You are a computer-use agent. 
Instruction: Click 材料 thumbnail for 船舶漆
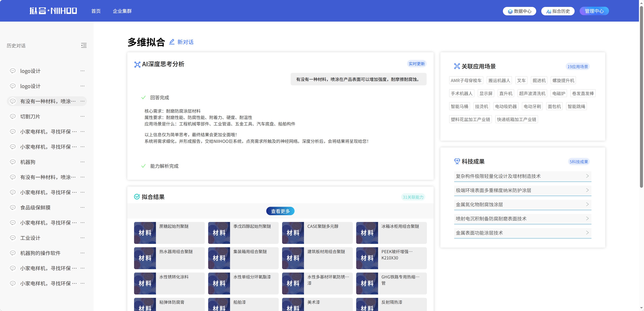tap(219, 304)
